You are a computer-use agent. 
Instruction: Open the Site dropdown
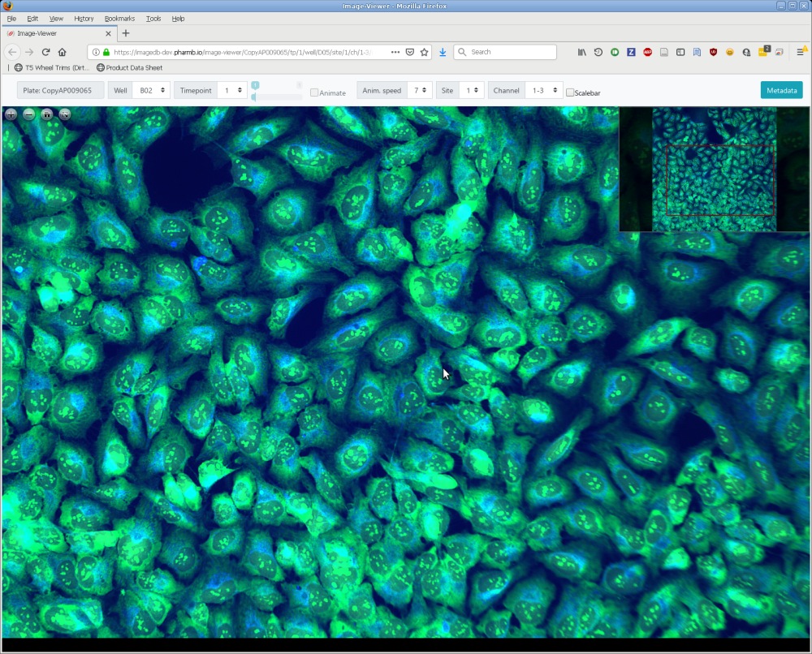(472, 91)
